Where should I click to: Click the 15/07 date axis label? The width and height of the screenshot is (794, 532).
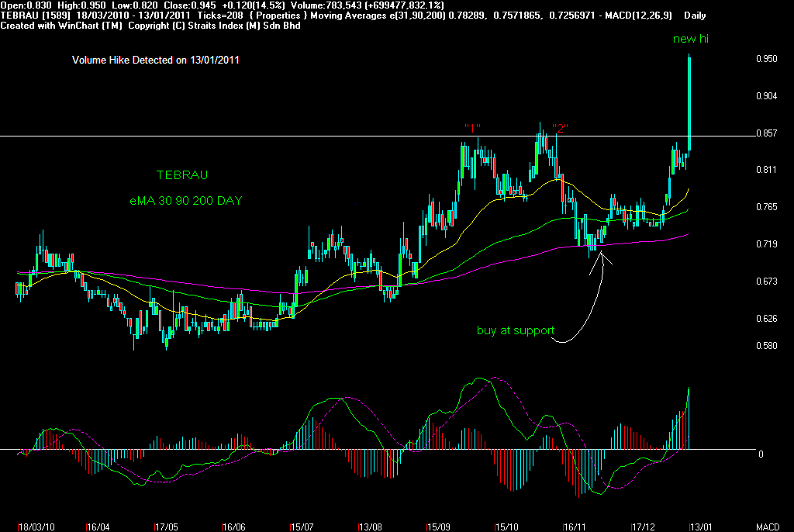[x=302, y=527]
